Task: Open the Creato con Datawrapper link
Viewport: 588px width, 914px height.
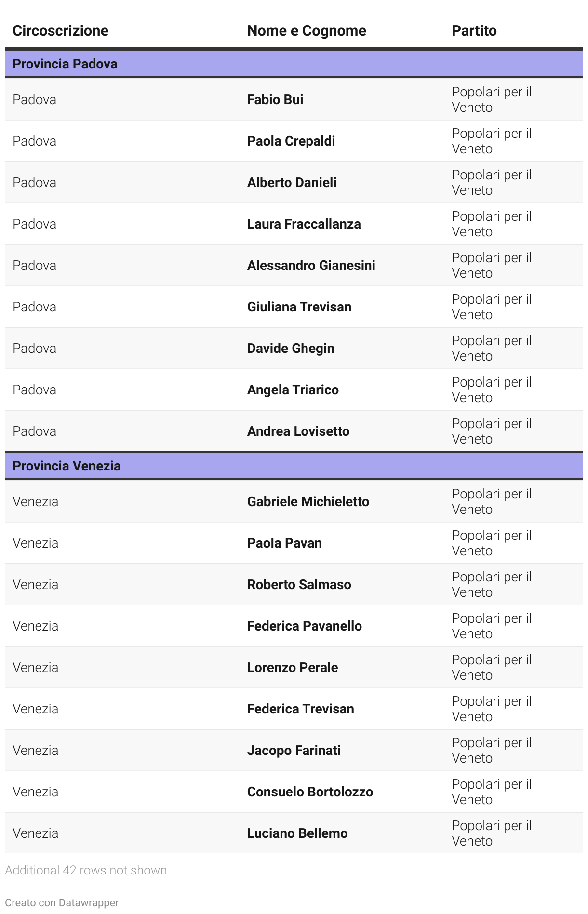Action: 62,902
